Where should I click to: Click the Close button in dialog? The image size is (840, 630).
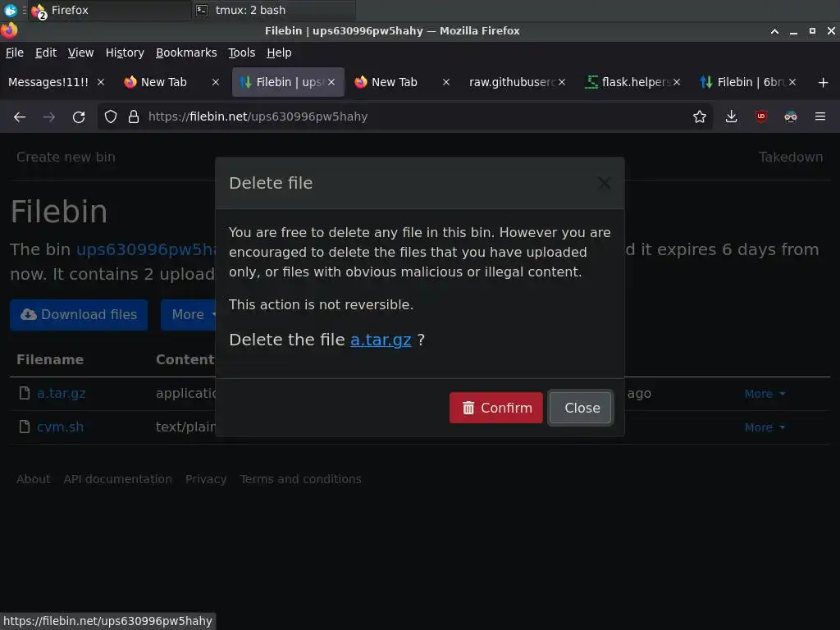[x=581, y=408]
